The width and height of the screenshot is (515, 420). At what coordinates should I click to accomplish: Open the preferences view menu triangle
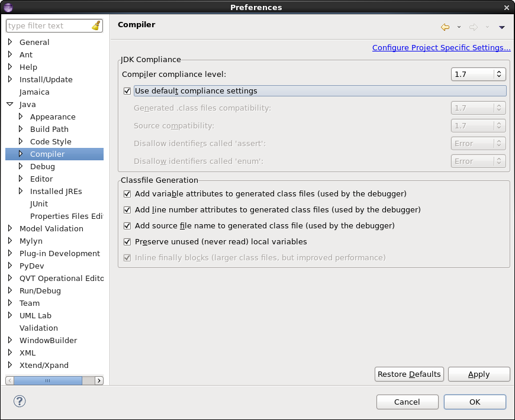[x=501, y=27]
